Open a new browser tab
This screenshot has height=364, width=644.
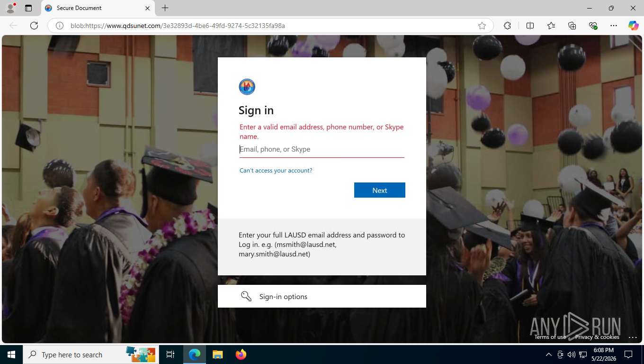click(x=165, y=8)
